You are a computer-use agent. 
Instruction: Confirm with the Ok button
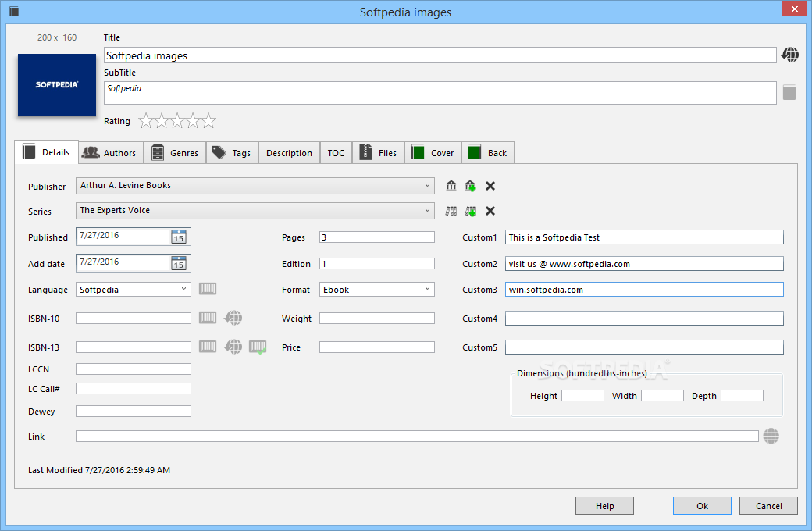[702, 505]
